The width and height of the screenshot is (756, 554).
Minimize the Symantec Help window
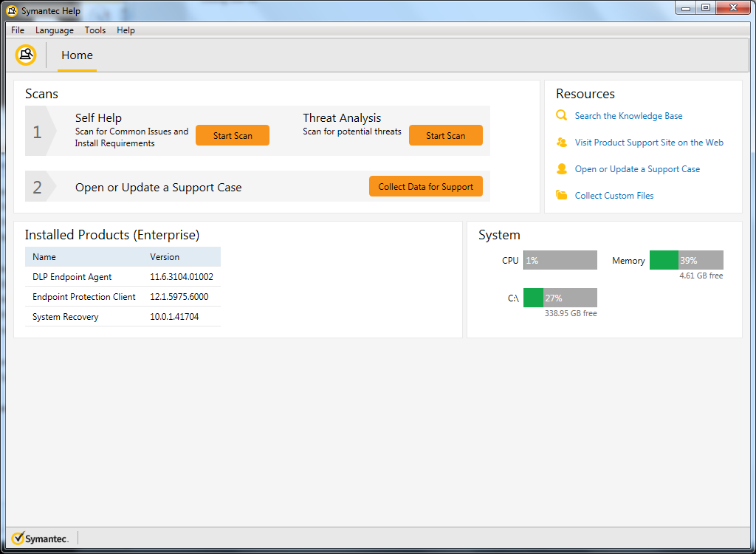point(686,8)
